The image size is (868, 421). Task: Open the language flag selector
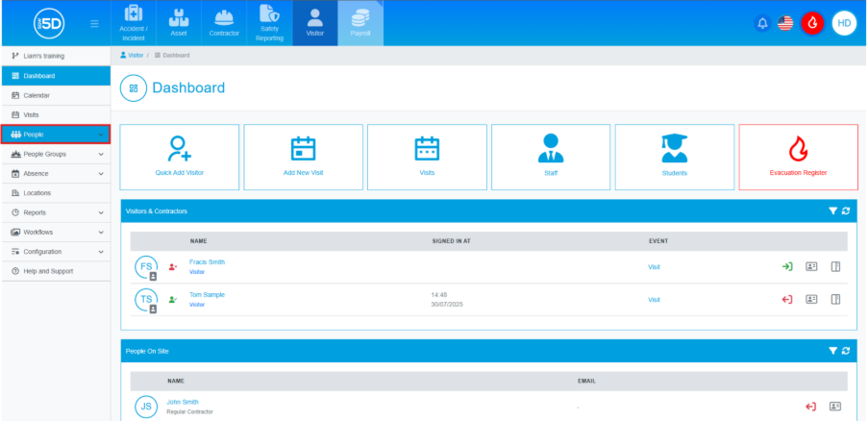[785, 23]
